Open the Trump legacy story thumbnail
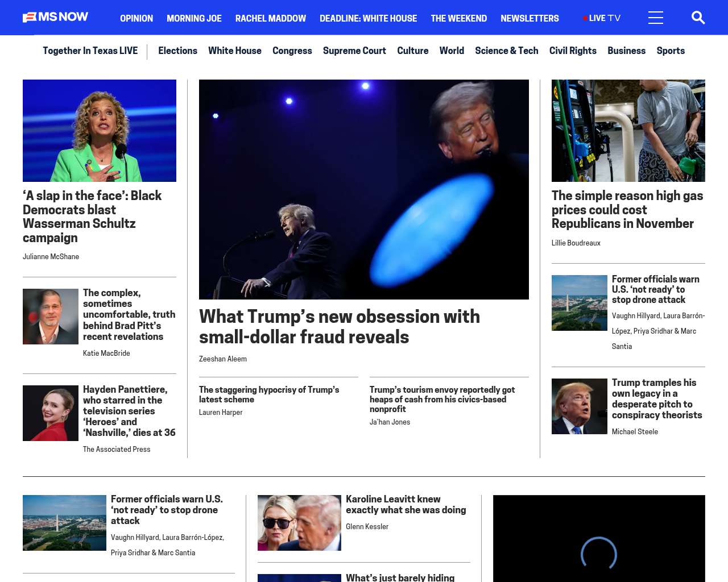The height and width of the screenshot is (582, 728). click(580, 406)
